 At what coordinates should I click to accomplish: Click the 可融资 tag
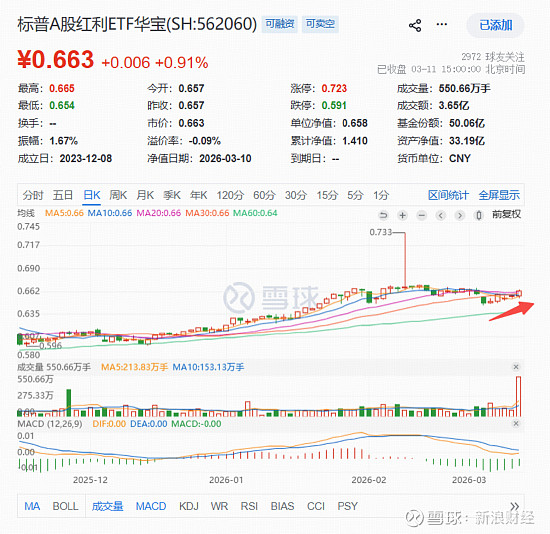pos(280,24)
